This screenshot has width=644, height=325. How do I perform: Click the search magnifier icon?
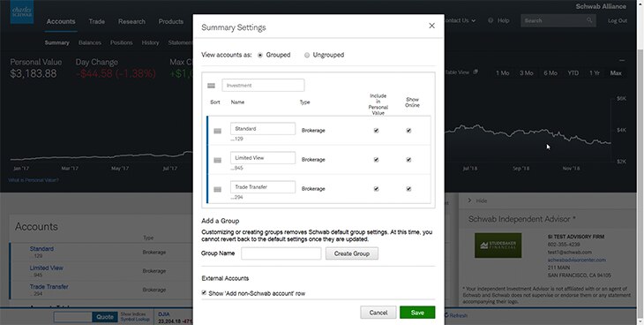click(589, 20)
